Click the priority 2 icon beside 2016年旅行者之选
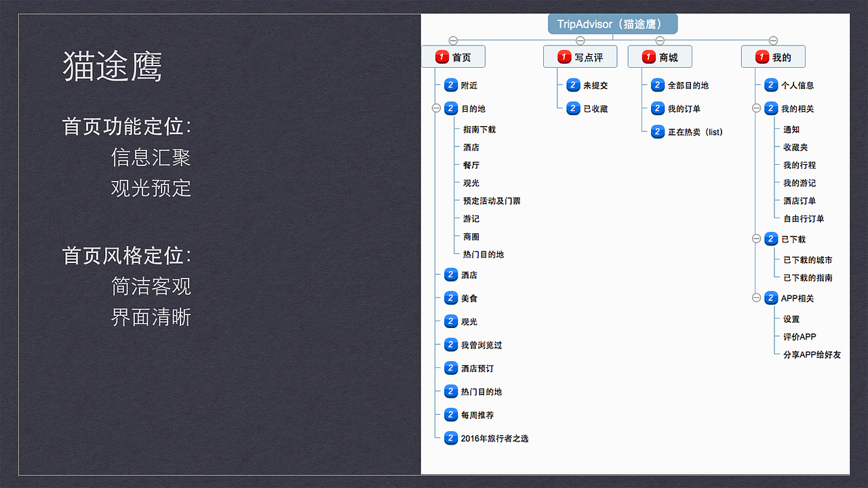 [x=451, y=438]
